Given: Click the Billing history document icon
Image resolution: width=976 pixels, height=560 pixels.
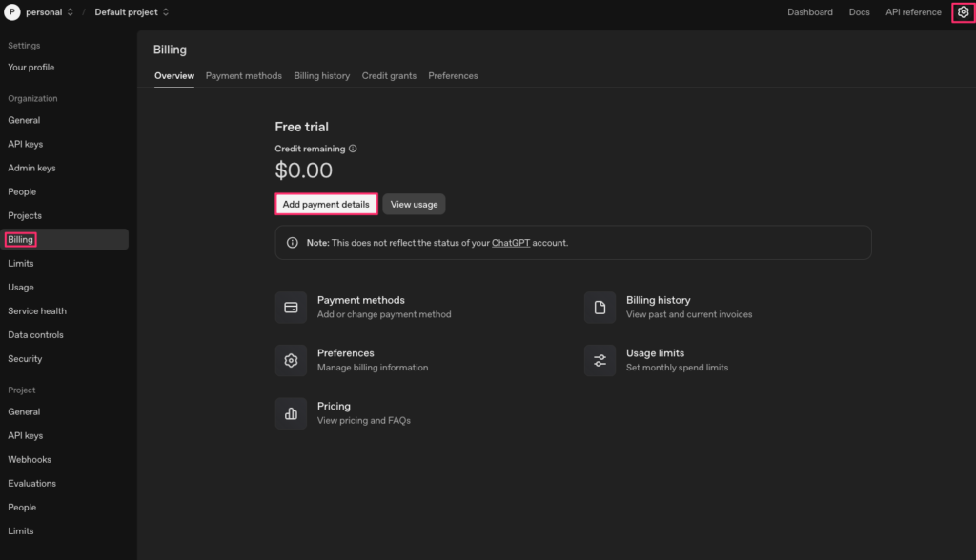Looking at the screenshot, I should click(600, 308).
